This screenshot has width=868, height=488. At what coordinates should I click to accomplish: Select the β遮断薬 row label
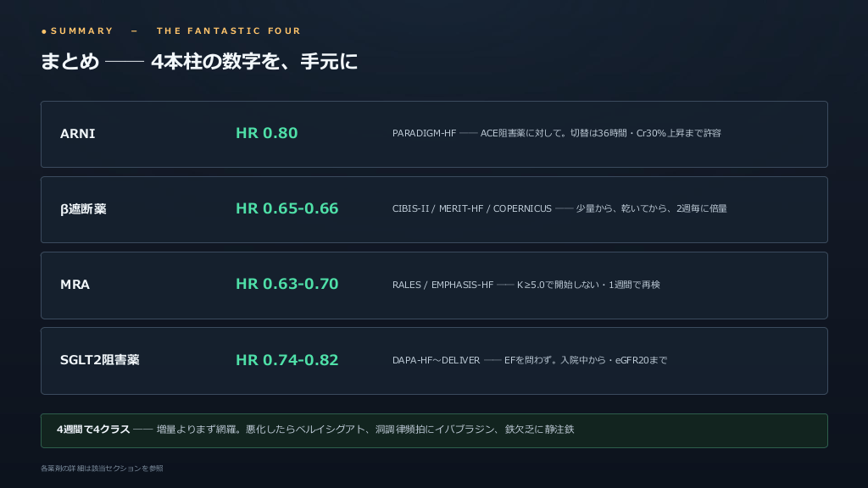(83, 209)
